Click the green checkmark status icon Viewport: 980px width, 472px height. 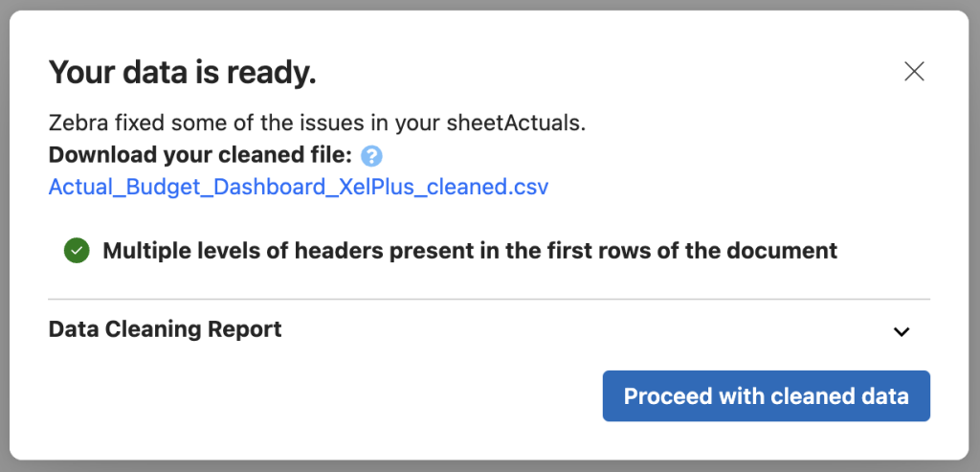pos(77,251)
